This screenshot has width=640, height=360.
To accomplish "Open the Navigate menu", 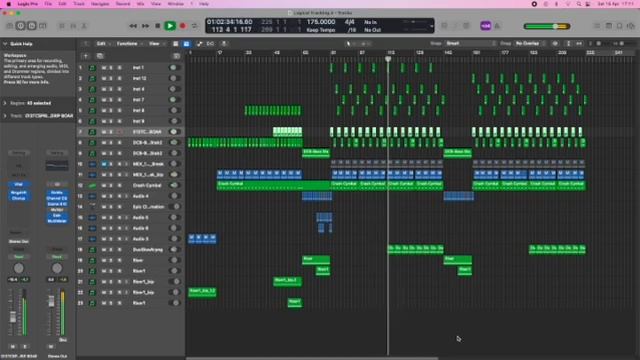I will (100, 4).
